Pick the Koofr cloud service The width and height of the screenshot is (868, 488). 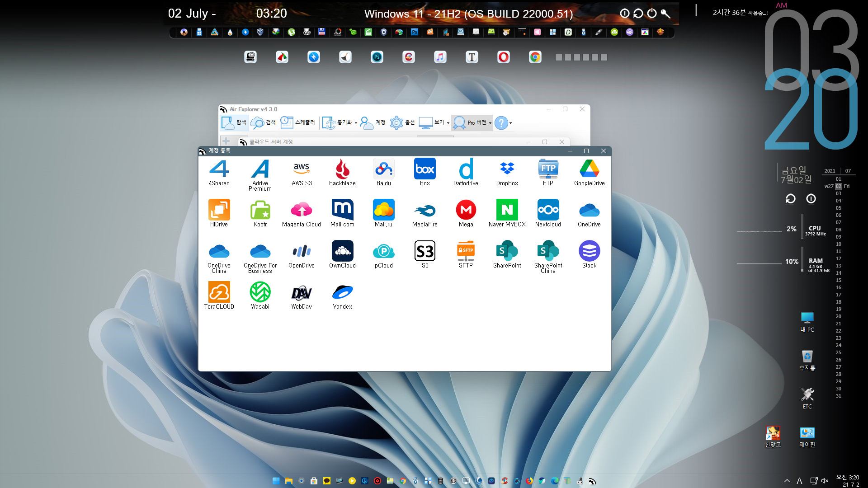click(260, 213)
